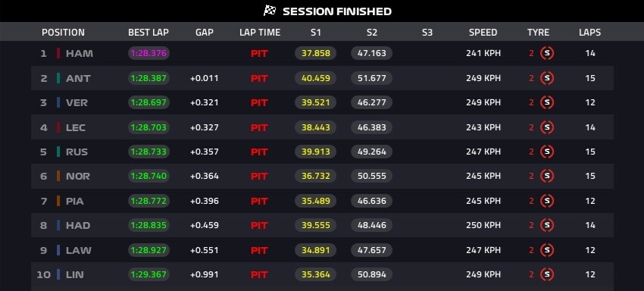This screenshot has width=644, height=291.
Task: Click NOR's red S tyre icon
Action: [547, 176]
